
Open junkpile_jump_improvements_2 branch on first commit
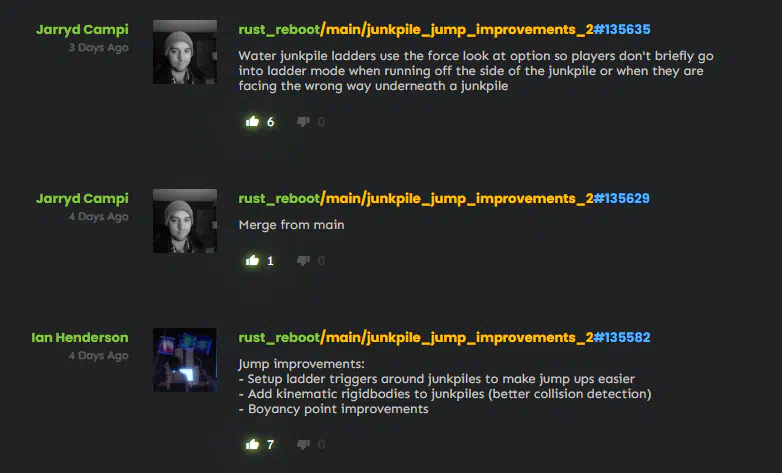(x=480, y=30)
